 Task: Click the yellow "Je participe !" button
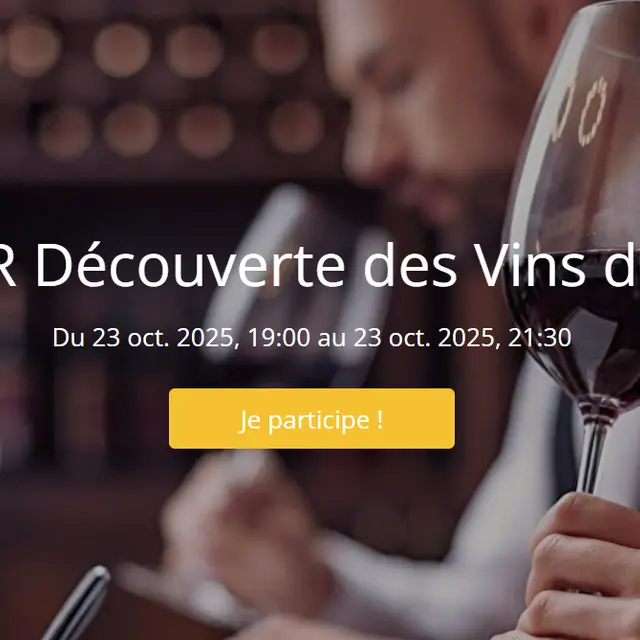click(x=311, y=418)
